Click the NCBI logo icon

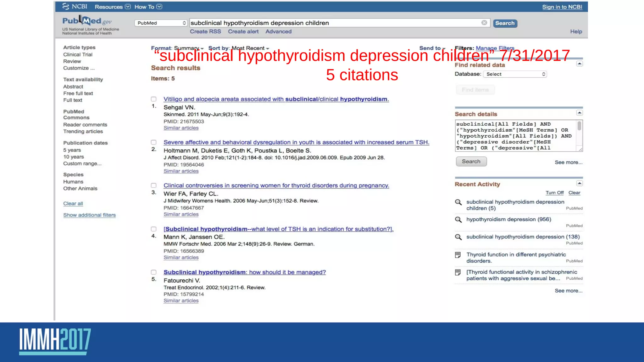pos(65,6)
